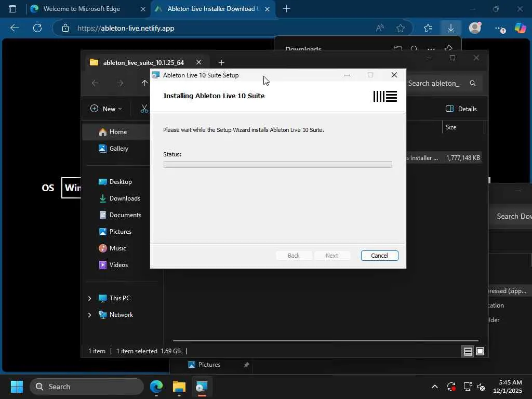Click the site info lock icon

[65, 28]
